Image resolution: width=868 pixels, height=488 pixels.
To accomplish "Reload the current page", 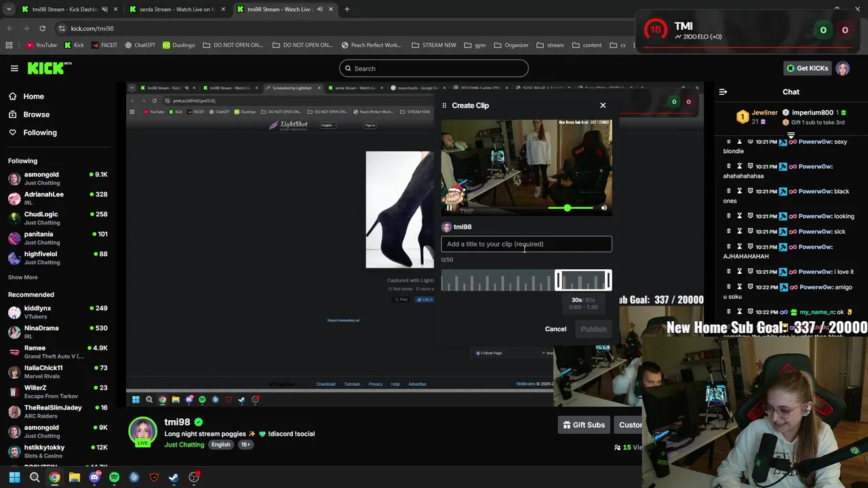I will pyautogui.click(x=42, y=28).
